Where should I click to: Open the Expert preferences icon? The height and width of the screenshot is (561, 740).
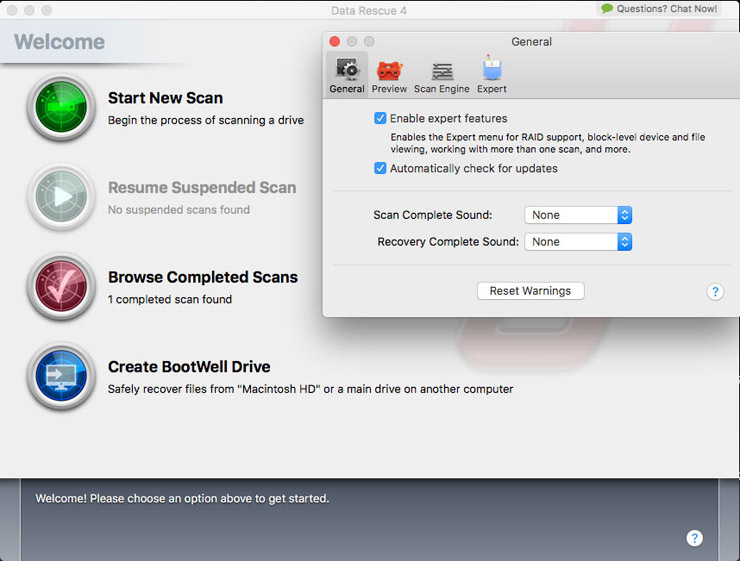[492, 68]
